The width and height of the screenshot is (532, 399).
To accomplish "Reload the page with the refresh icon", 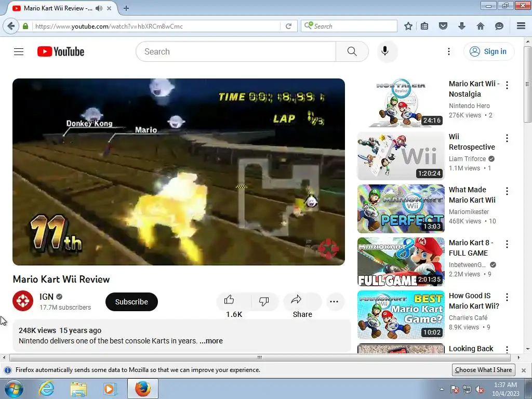I will [289, 26].
